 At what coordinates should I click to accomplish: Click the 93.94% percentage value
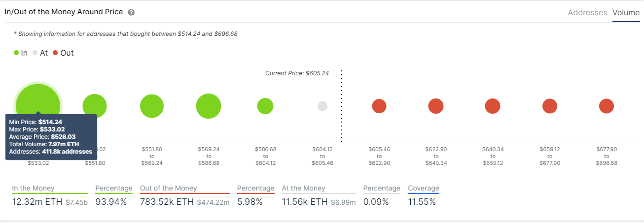[111, 202]
